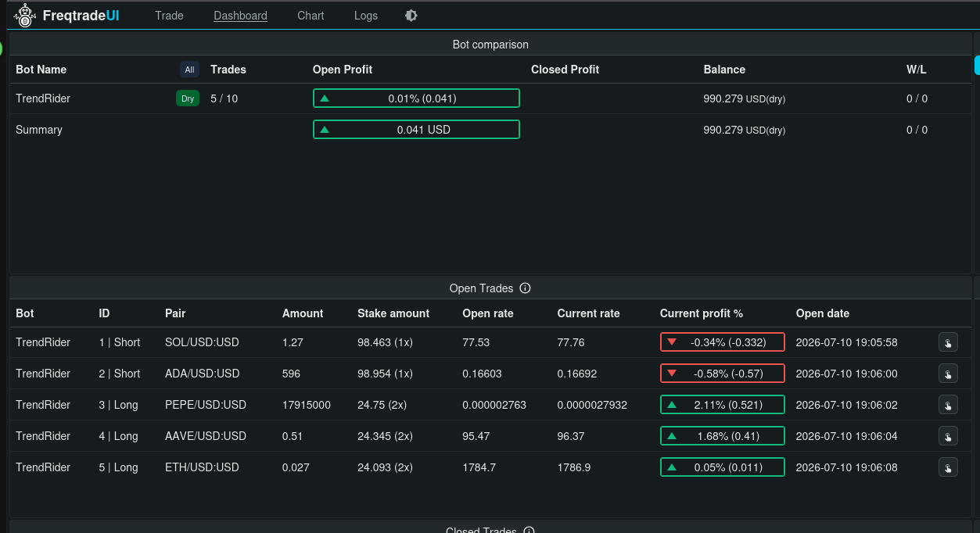Sort by Open Profit column header
980x533 pixels.
[343, 70]
